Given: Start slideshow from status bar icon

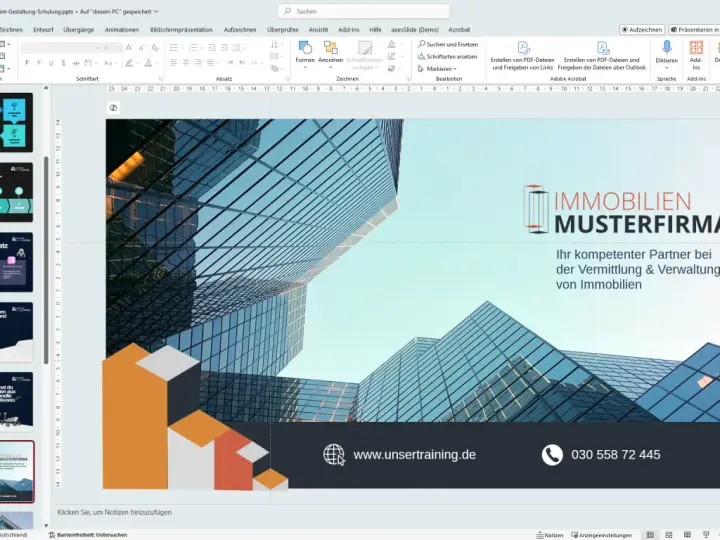Looking at the screenshot, I should coord(706,535).
